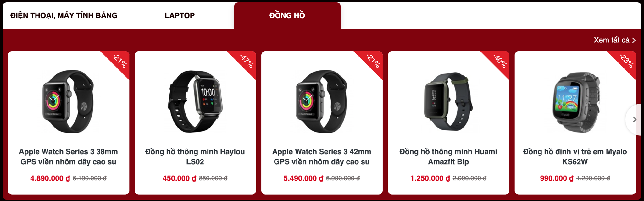Open Apple Watch Series 3 38mm GPS title
This screenshot has width=644, height=201.
(68, 157)
